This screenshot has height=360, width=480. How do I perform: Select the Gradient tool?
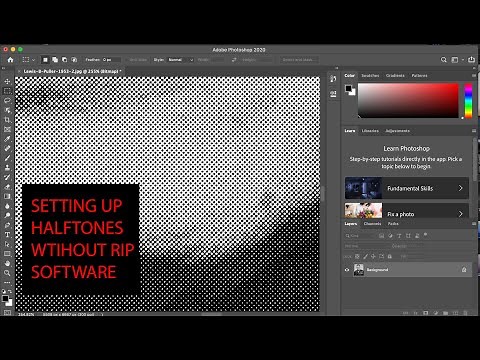(7, 196)
